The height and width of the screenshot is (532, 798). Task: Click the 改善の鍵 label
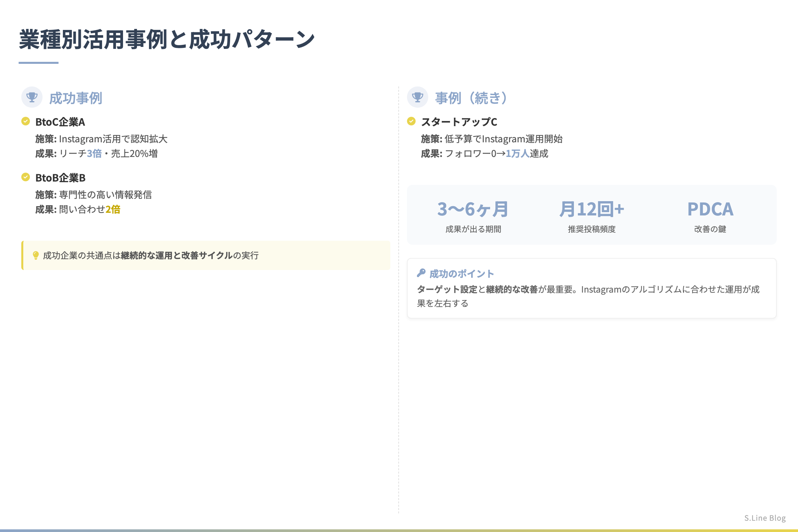coord(710,229)
